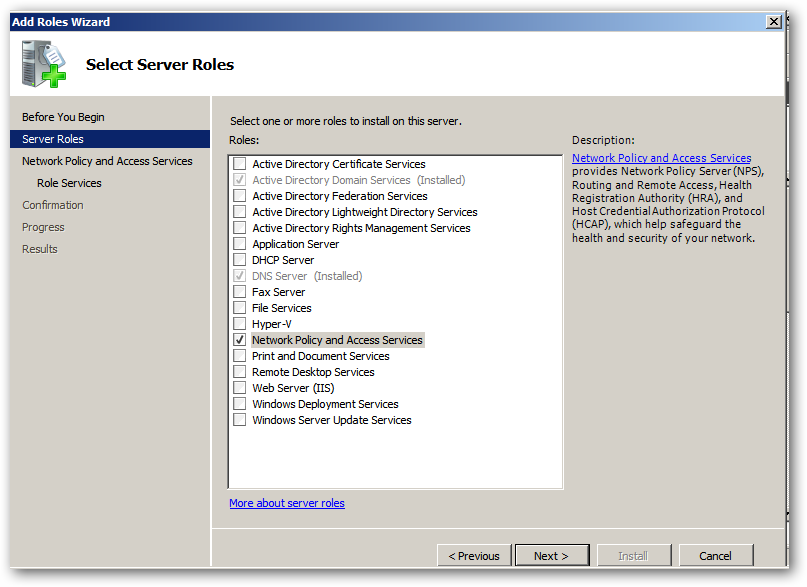Open the Role Services step
This screenshot has height=587, width=807.
point(69,183)
